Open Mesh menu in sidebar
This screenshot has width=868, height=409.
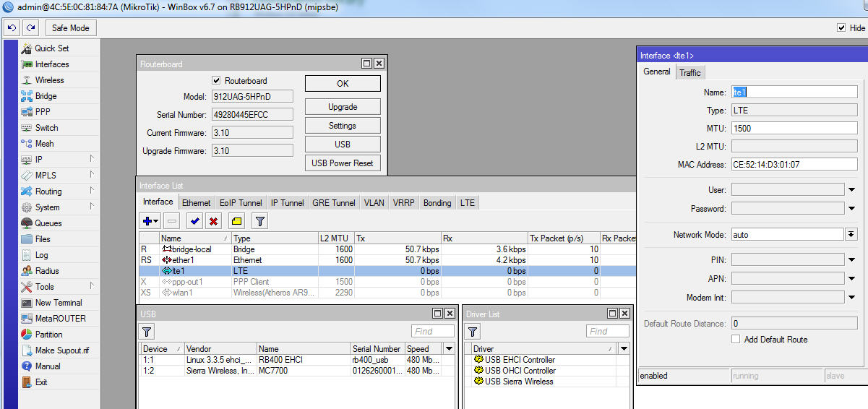(44, 144)
